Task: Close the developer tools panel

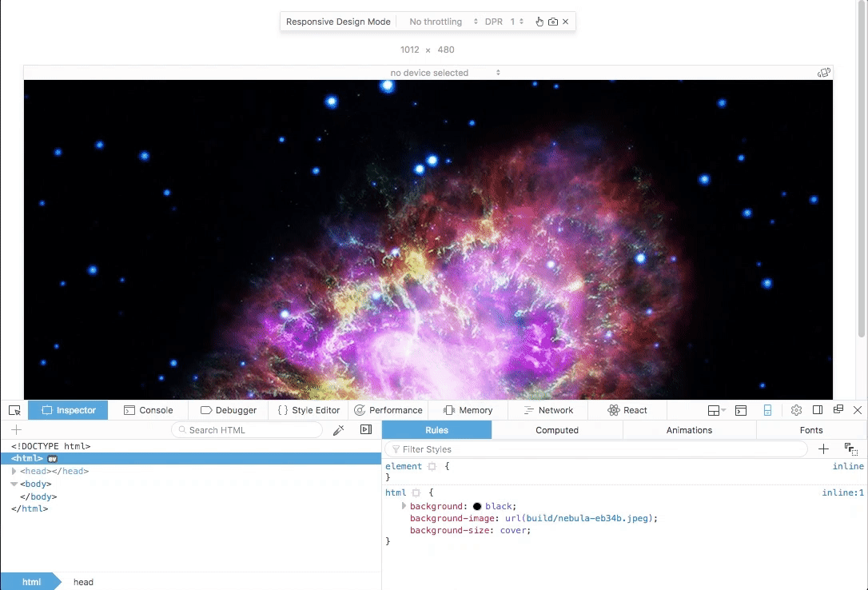Action: click(858, 409)
